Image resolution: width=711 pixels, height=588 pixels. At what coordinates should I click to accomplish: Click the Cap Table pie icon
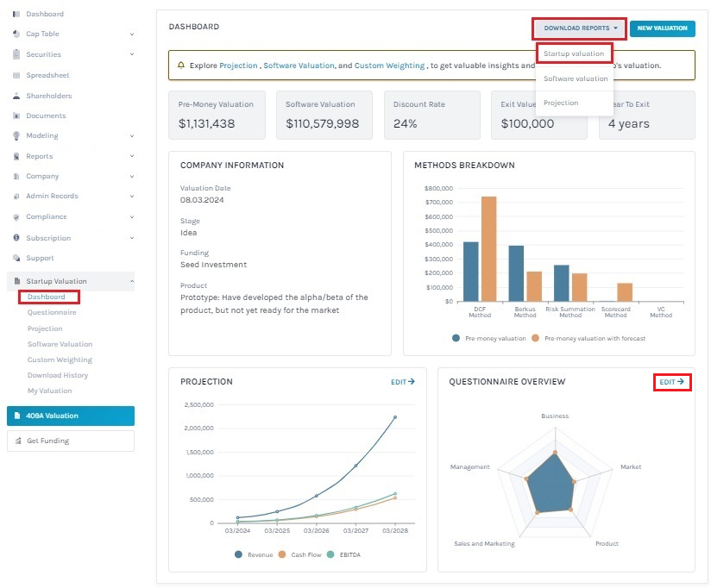[x=16, y=34]
